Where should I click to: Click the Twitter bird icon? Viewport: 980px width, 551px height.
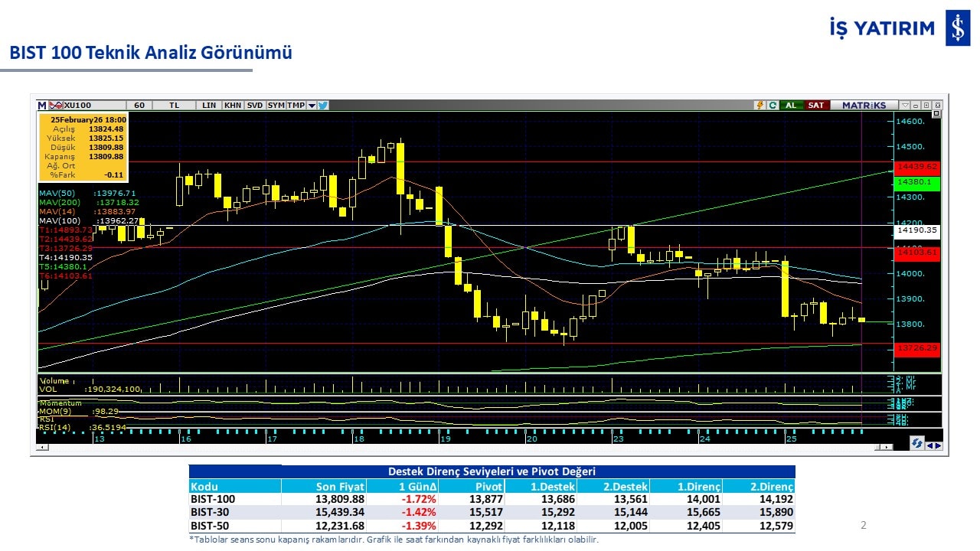pyautogui.click(x=323, y=105)
